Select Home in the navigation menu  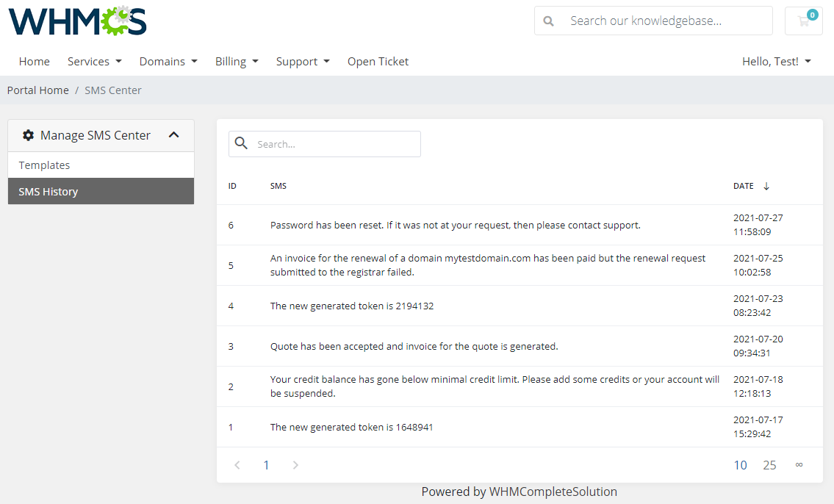34,61
